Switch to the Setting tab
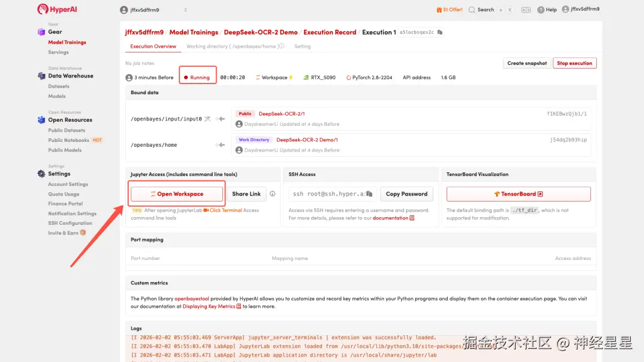Viewport: 644px width, 362px height. tap(302, 47)
